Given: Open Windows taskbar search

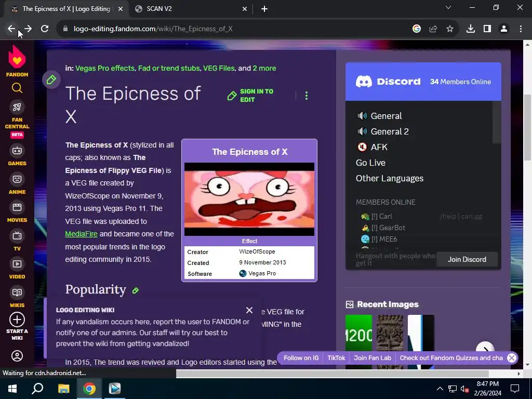Looking at the screenshot, I should click(37, 389).
